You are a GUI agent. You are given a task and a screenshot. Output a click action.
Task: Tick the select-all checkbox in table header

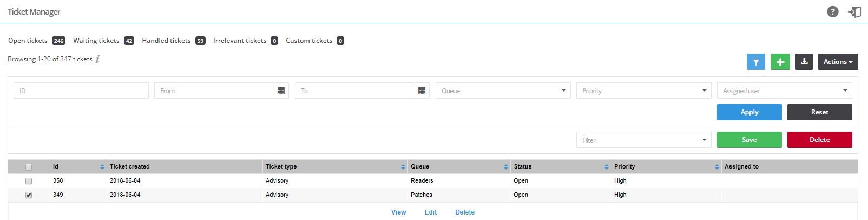[29, 167]
